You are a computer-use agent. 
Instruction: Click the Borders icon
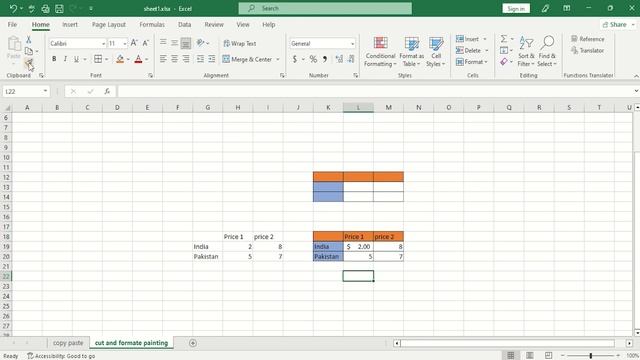(x=98, y=59)
